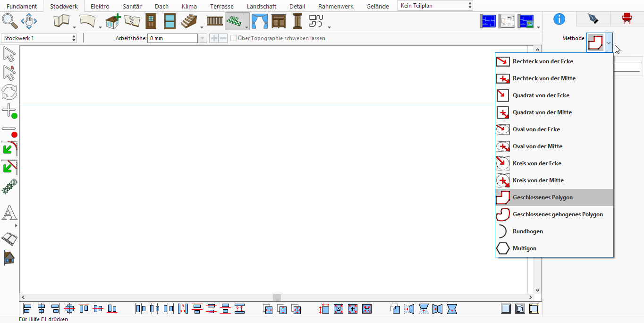Select 'Kreis von der Mitte' option

554,180
